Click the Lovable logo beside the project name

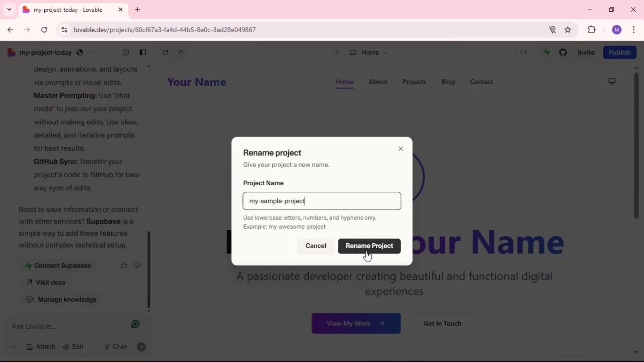point(11,53)
